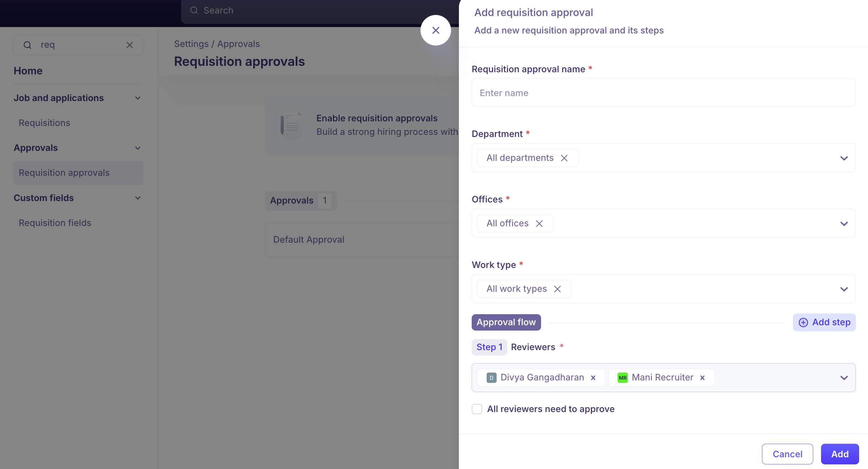This screenshot has width=868, height=469.
Task: Remove the All work types tag
Action: (557, 289)
